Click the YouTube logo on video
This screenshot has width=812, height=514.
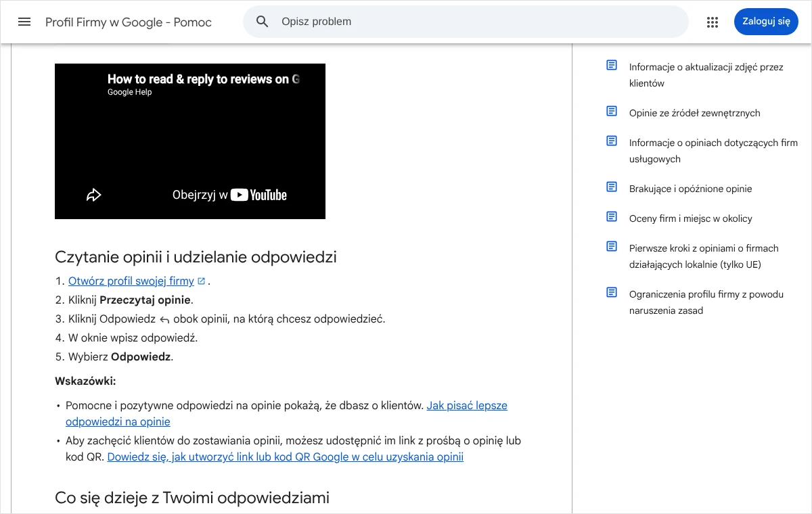(258, 195)
